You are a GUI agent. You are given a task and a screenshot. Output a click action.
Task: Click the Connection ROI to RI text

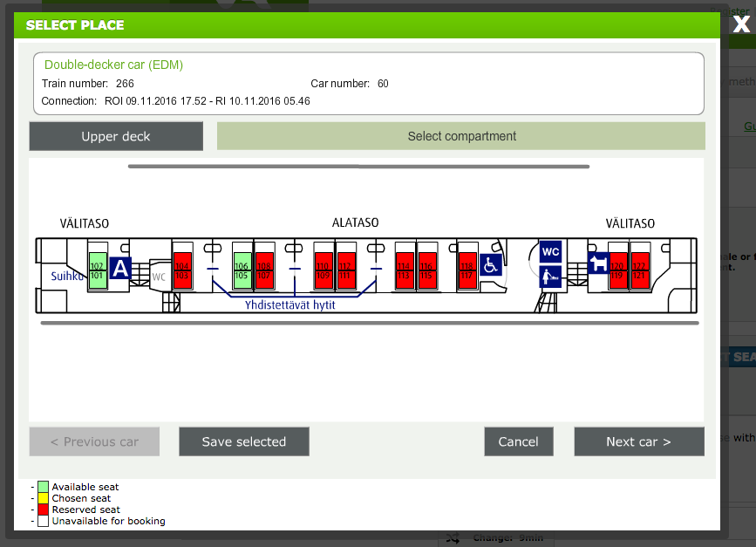tap(175, 101)
